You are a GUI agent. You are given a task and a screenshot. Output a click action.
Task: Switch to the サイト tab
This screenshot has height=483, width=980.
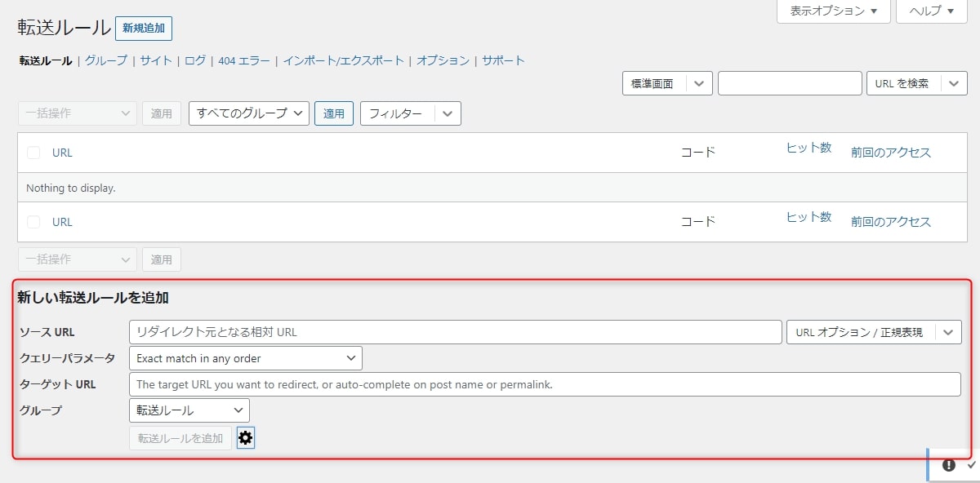click(156, 60)
